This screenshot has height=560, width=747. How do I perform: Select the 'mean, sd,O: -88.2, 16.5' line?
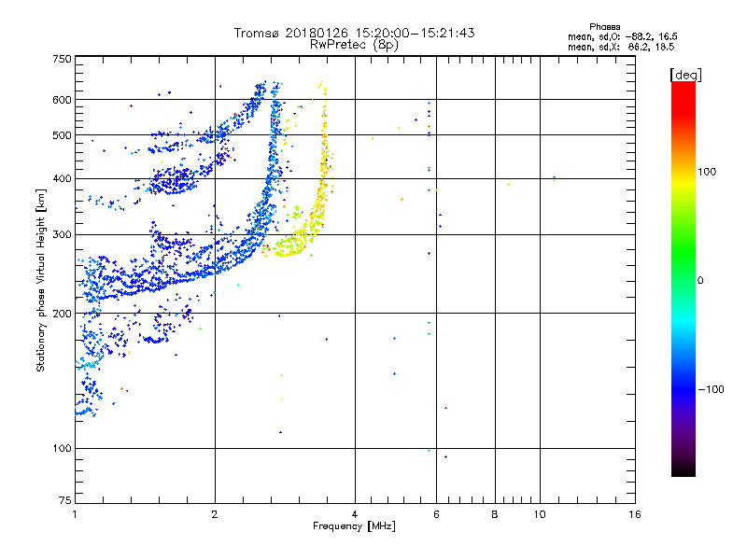tap(622, 36)
